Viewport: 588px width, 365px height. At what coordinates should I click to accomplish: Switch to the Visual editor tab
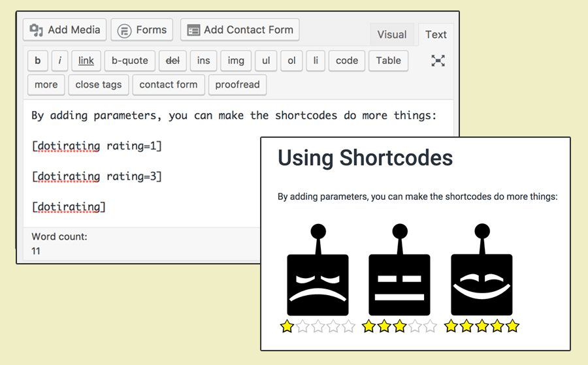[391, 35]
